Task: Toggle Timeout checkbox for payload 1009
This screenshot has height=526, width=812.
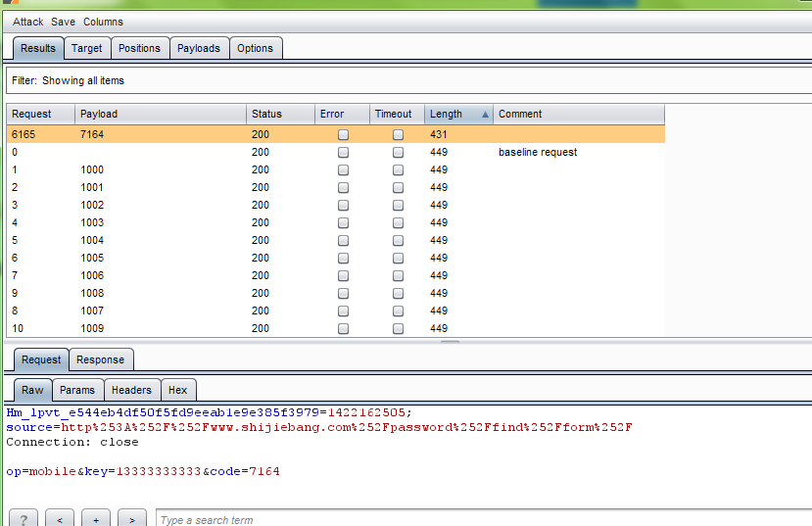Action: pos(398,328)
